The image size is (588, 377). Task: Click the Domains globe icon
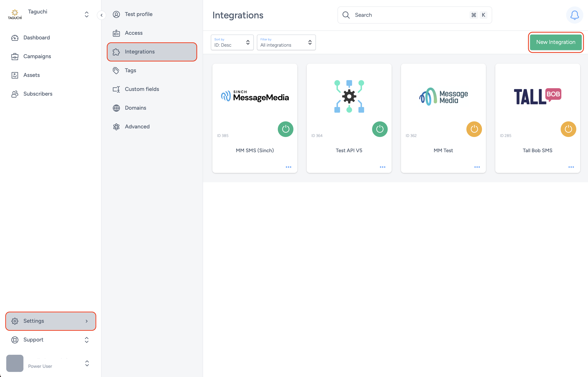coord(116,108)
